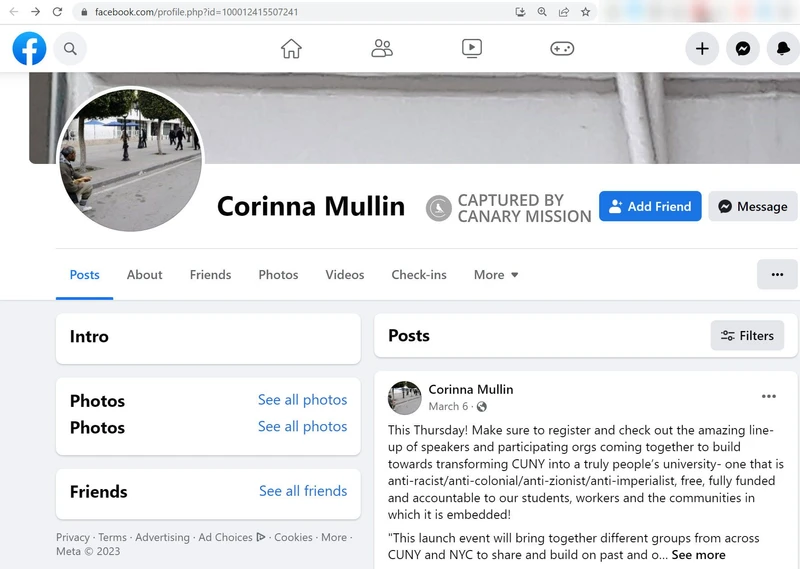Click the Posts section heading

(409, 335)
